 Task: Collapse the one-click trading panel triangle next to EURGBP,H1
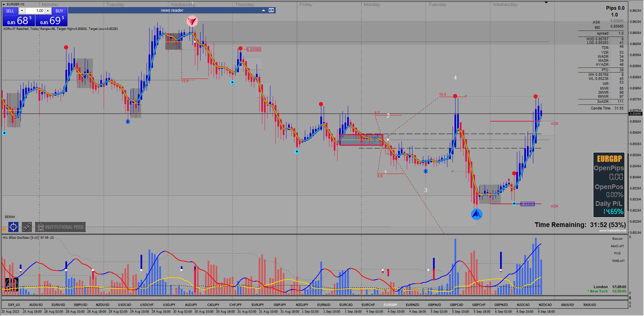coord(4,4)
